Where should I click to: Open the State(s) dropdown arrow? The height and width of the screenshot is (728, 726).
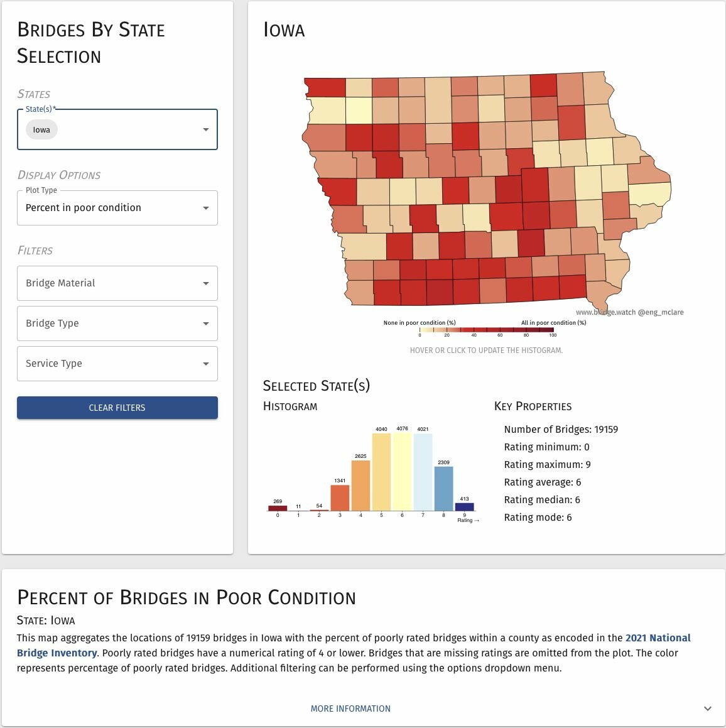(205, 130)
